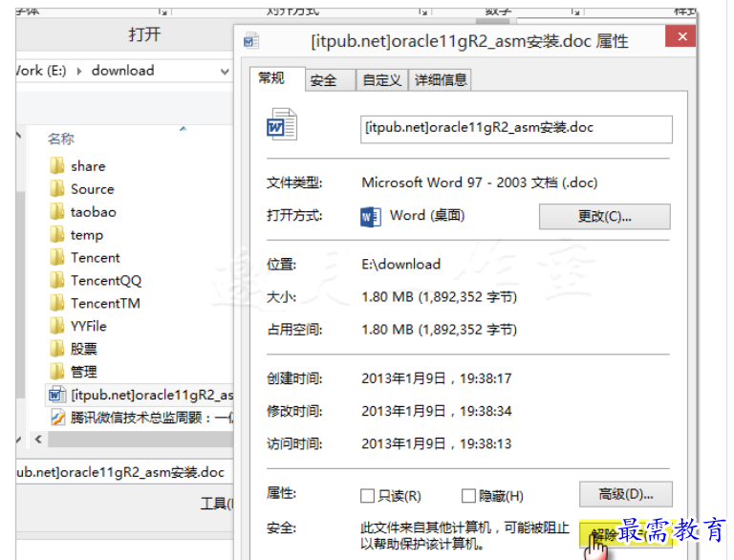The width and height of the screenshot is (734, 560).
Task: Click the 此文件来自其他计算机 security message
Action: pyautogui.click(x=464, y=536)
